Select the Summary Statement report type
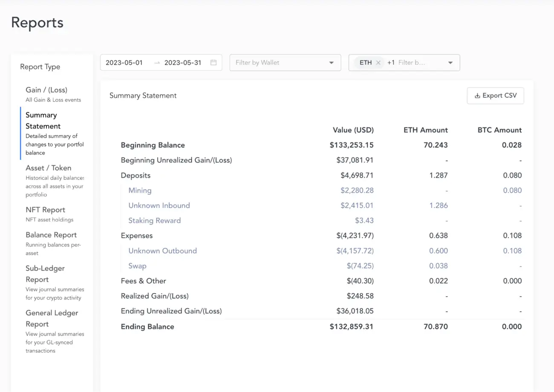This screenshot has height=392, width=554. pos(43,121)
